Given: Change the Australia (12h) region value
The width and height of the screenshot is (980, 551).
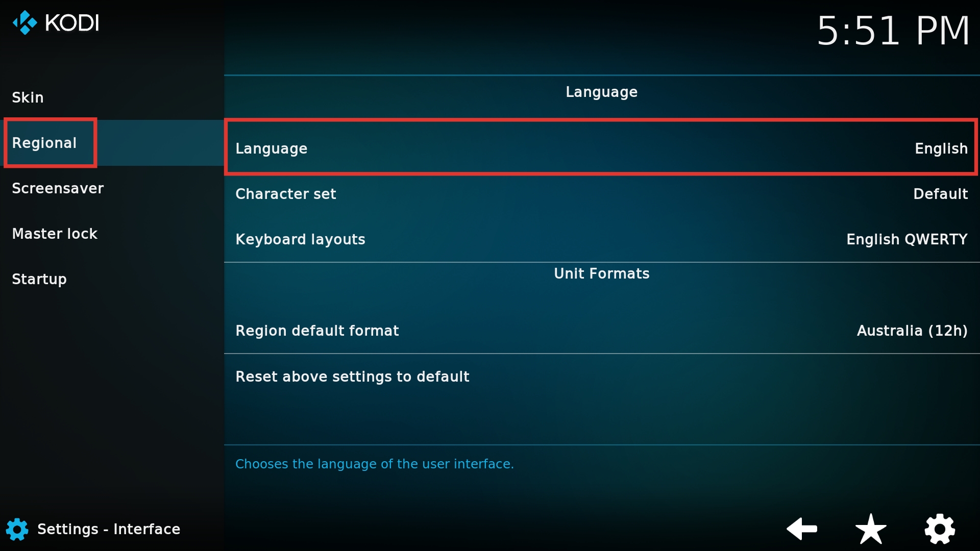Looking at the screenshot, I should click(x=912, y=331).
